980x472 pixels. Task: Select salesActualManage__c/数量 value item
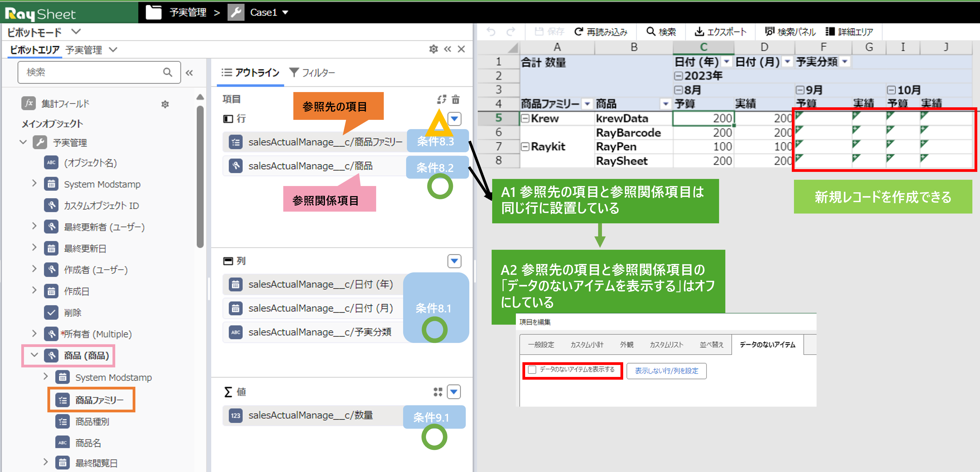click(313, 415)
